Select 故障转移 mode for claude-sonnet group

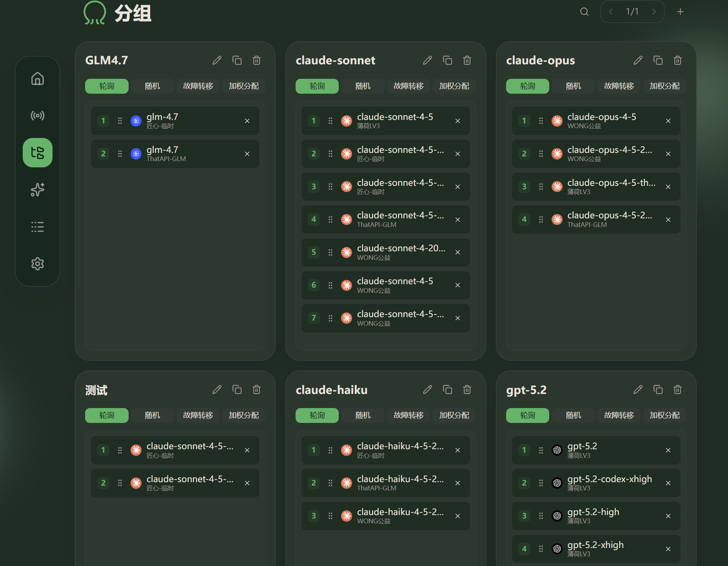pyautogui.click(x=408, y=86)
